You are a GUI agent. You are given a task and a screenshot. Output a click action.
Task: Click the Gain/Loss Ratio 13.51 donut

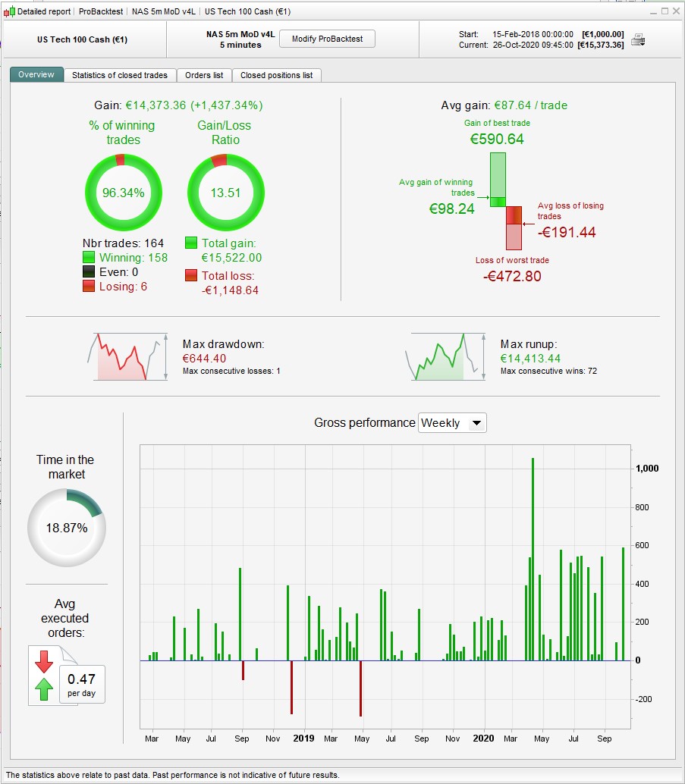point(225,193)
